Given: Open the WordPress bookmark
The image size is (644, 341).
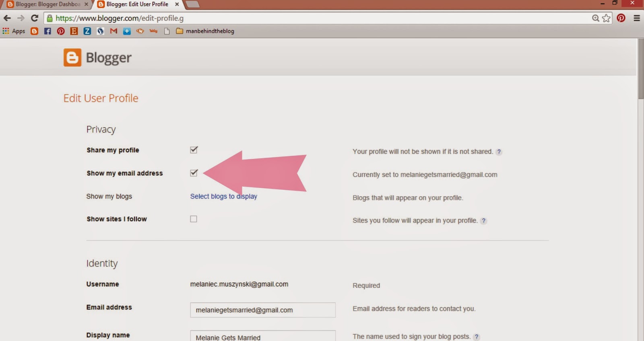Looking at the screenshot, I should (100, 31).
